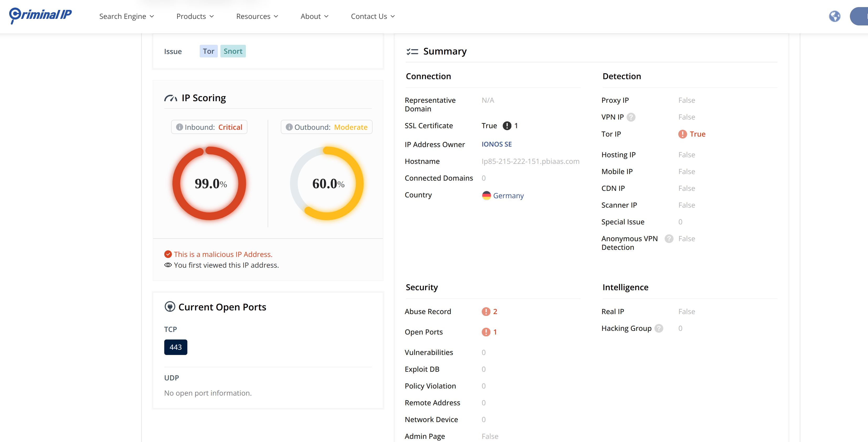Viewport: 868px width, 442px height.
Task: Expand the Search Engine dropdown
Action: 126,17
